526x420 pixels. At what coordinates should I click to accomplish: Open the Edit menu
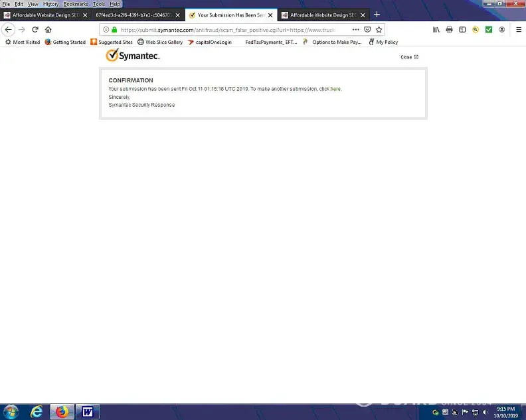[19, 4]
